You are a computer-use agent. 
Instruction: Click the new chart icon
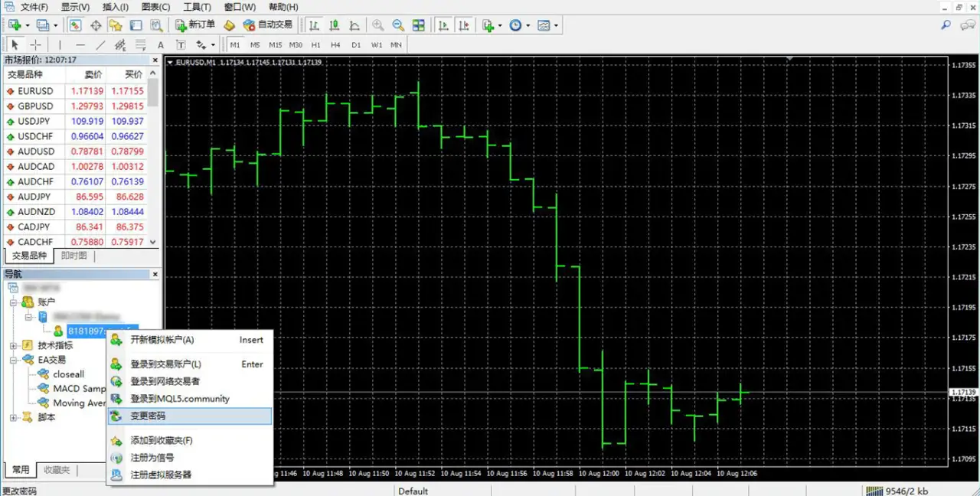click(15, 25)
